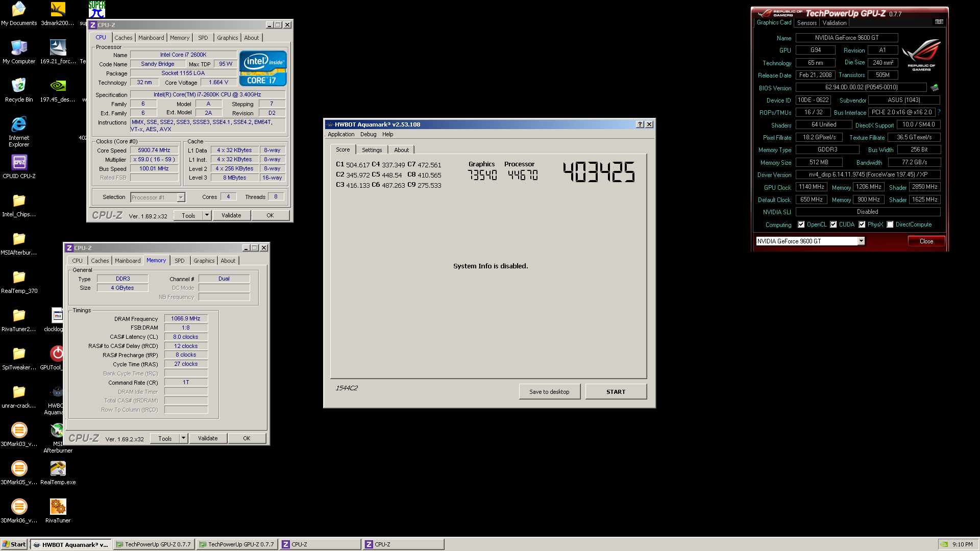This screenshot has width=980, height=551.
Task: Switch to first TechPowerUp GPU-Z taskbar item
Action: tap(154, 544)
